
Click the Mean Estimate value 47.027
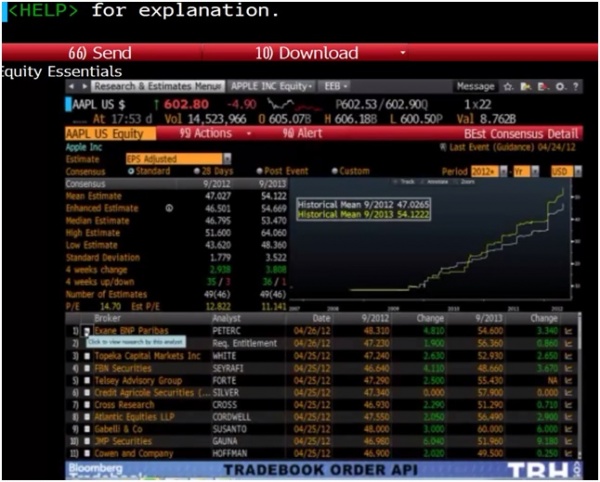click(x=218, y=196)
